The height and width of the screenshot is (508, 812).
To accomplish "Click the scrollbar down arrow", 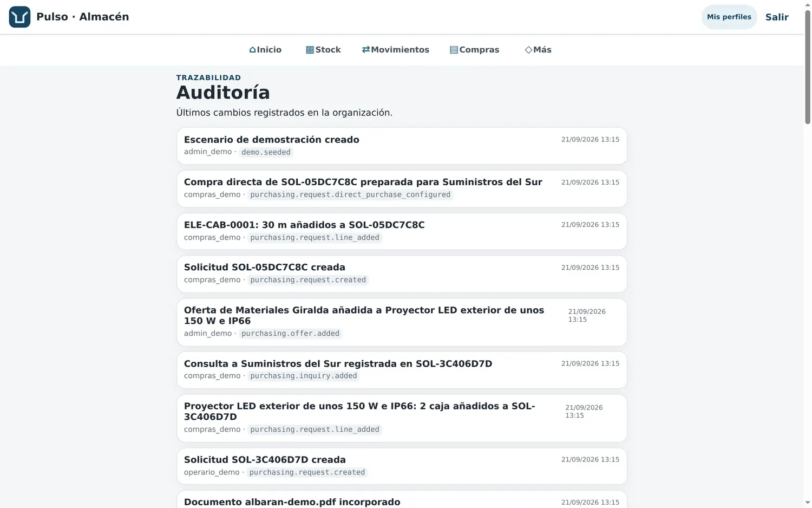I will [x=808, y=503].
